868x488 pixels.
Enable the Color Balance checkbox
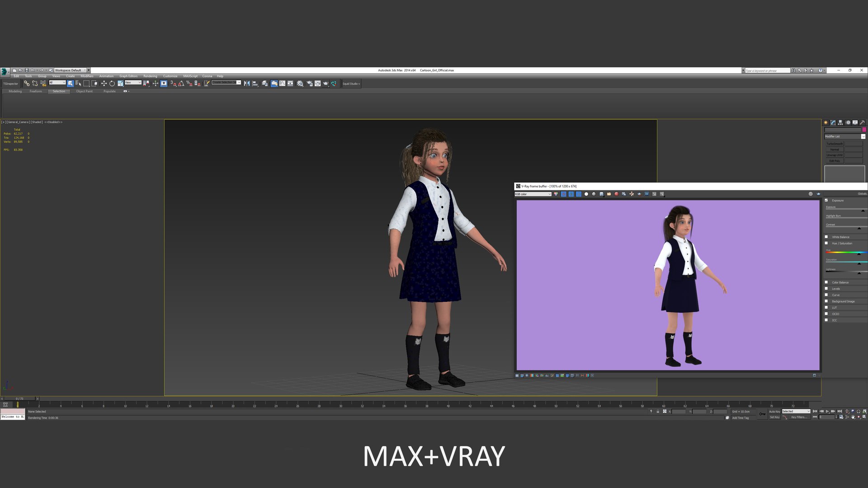coord(826,282)
